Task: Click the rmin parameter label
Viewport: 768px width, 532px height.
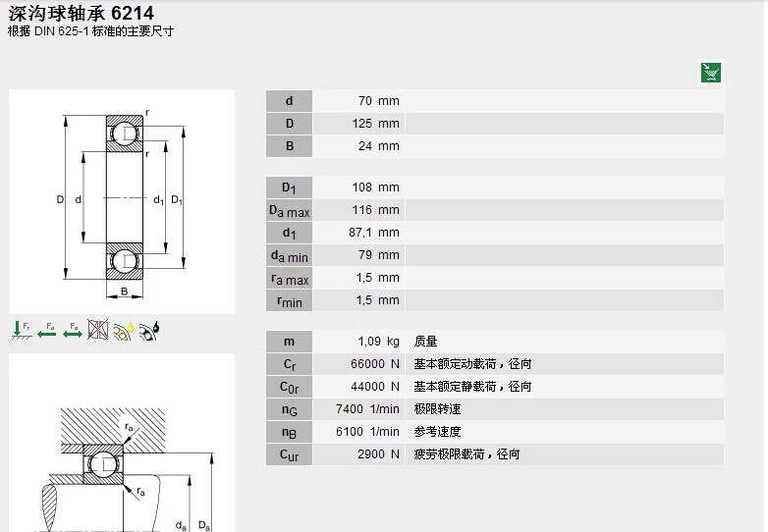Action: coord(289,300)
